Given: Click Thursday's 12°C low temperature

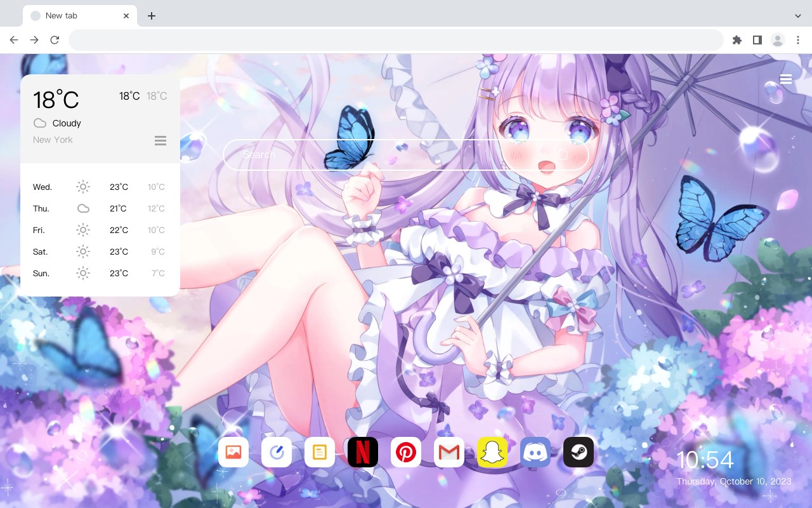Looking at the screenshot, I should (157, 208).
